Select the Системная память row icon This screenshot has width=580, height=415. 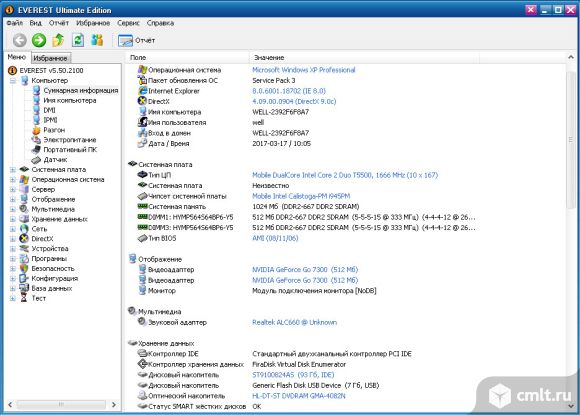142,206
